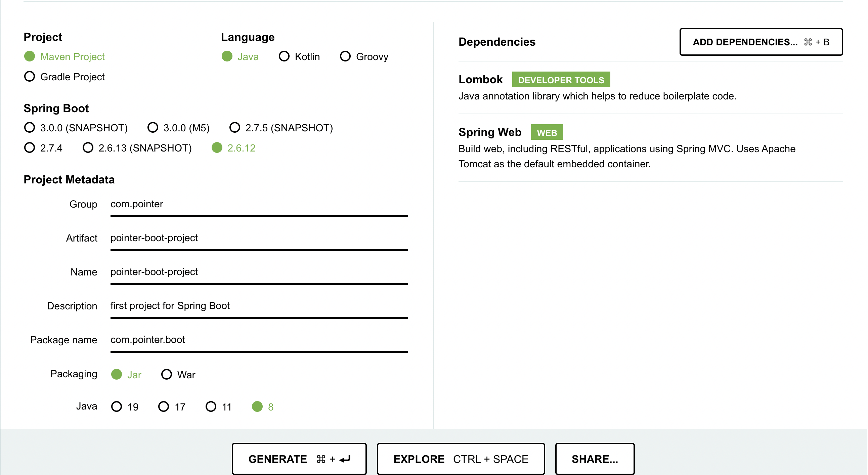Edit the Group field com.pointer

click(259, 204)
